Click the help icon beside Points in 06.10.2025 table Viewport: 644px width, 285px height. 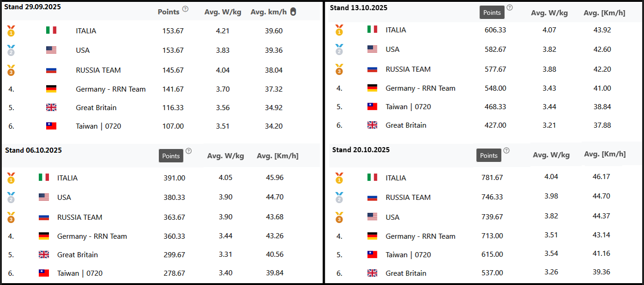[188, 151]
